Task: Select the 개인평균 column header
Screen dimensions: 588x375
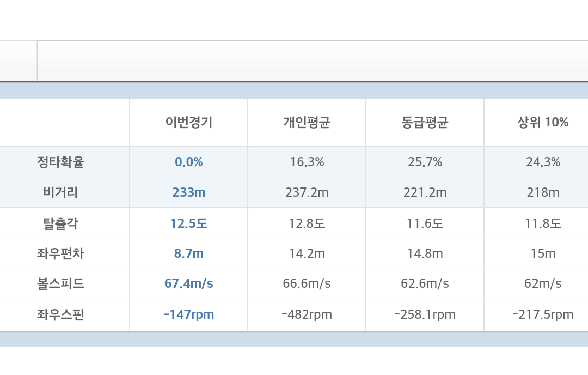Action: [307, 123]
